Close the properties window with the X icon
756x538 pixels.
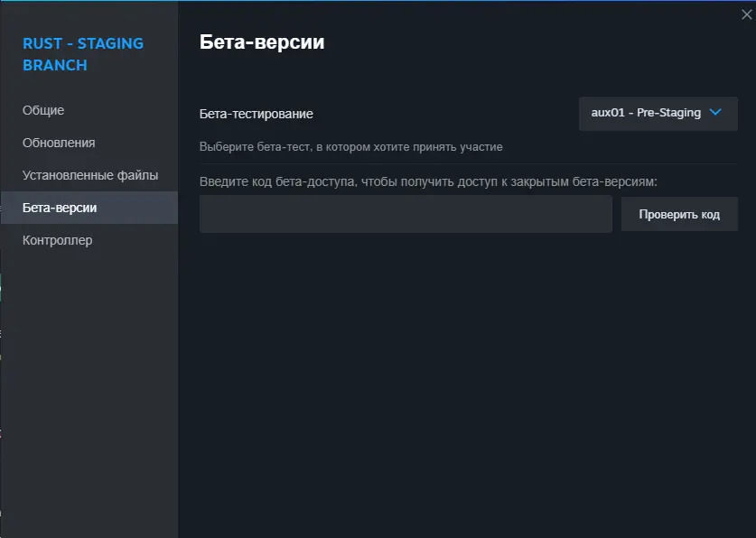click(x=746, y=15)
